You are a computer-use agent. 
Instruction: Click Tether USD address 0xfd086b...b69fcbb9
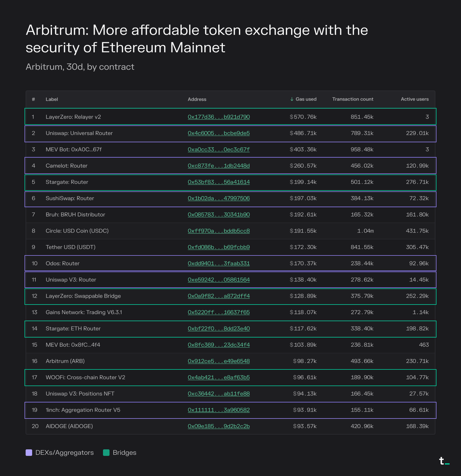click(x=219, y=247)
